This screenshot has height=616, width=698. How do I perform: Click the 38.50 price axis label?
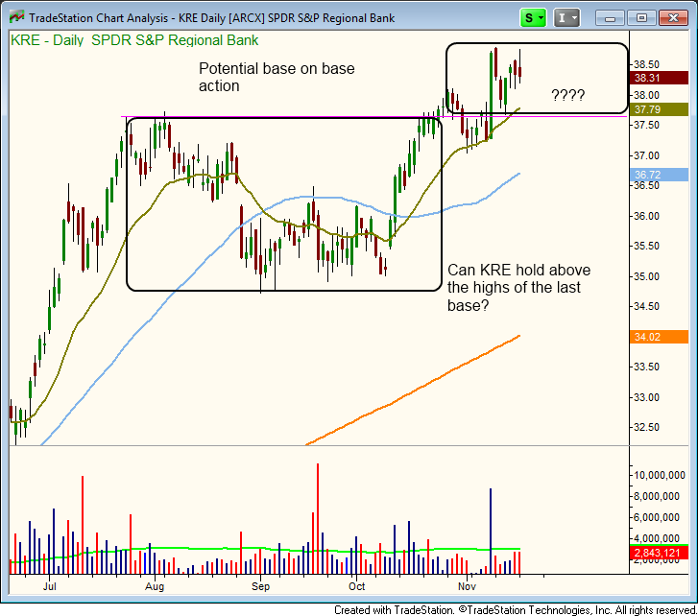click(646, 64)
